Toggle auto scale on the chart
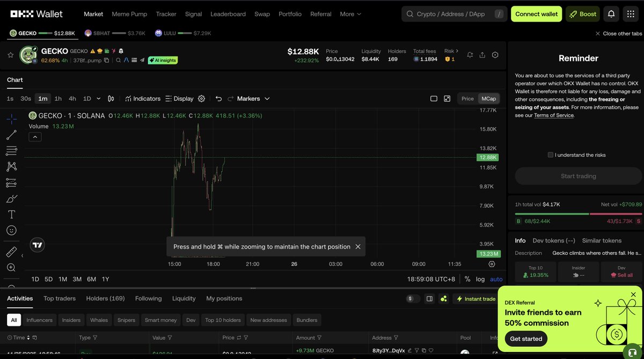The width and height of the screenshot is (644, 359). click(x=496, y=279)
